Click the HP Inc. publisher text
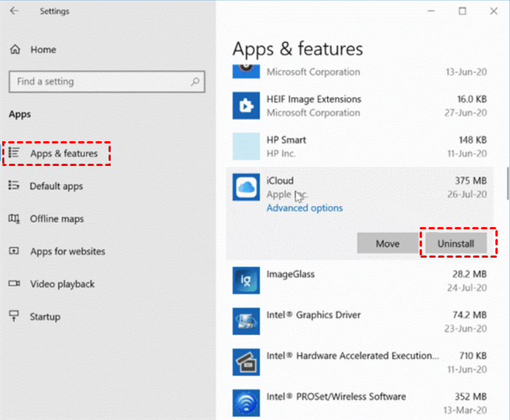The image size is (510, 420). 281,154
